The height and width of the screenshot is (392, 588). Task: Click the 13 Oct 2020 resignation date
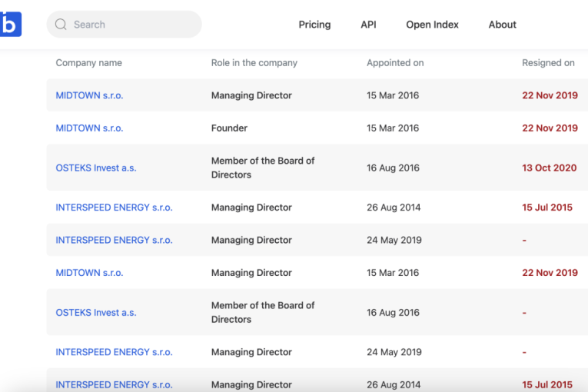click(549, 168)
